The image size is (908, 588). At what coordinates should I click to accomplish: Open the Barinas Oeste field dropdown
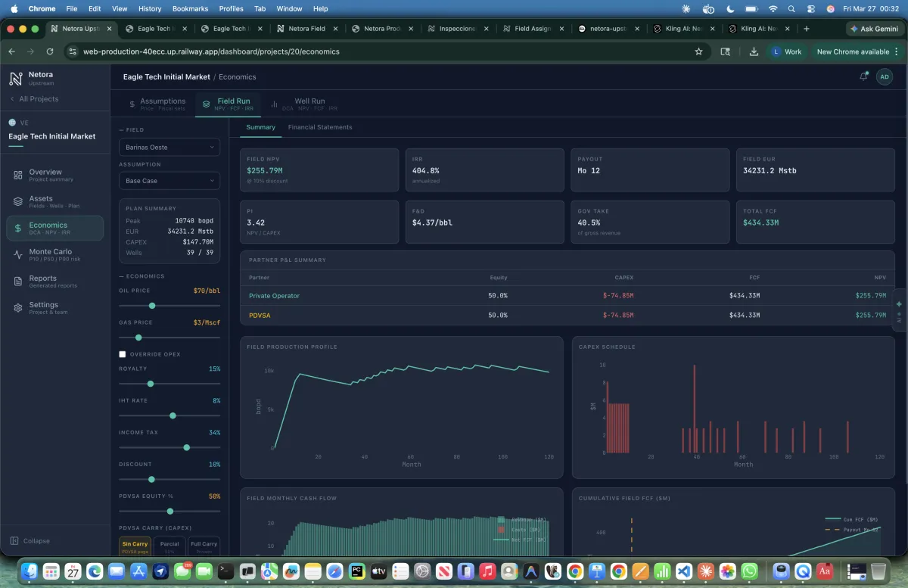[x=169, y=147]
